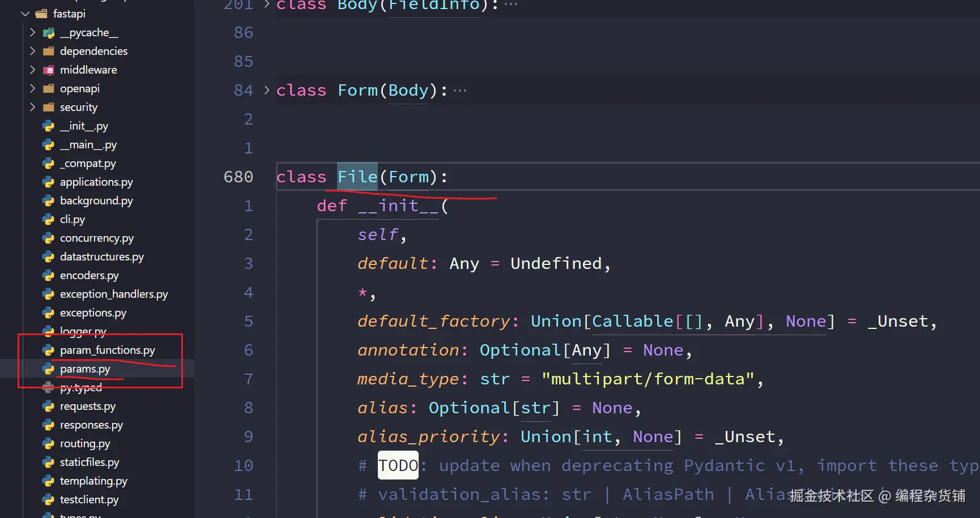
Task: Expand the openapi folder chevron
Action: point(32,88)
